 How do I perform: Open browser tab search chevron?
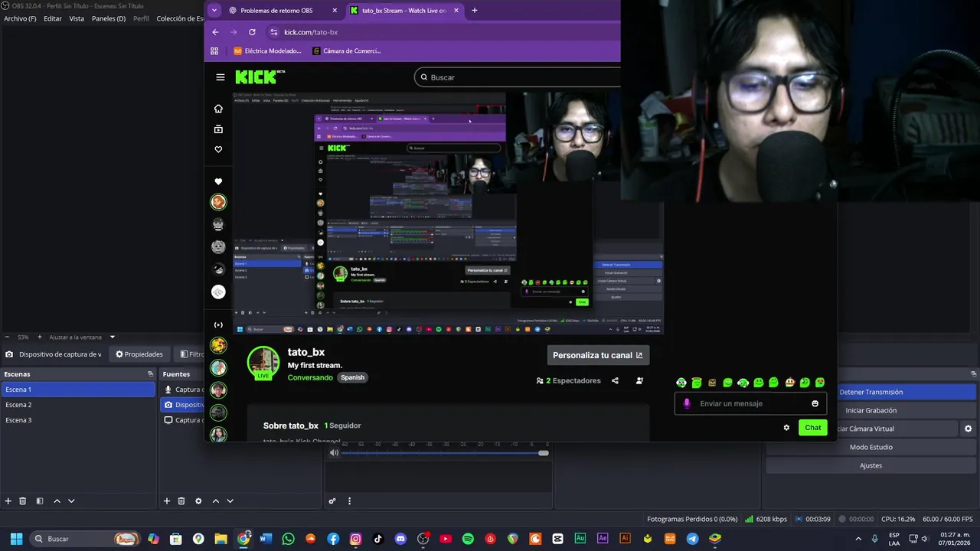pos(214,11)
